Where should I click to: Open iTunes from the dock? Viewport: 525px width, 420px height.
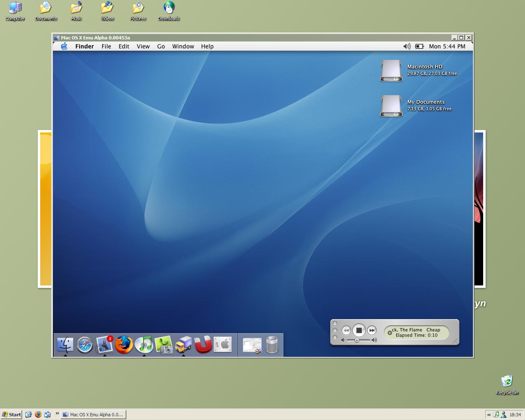coord(144,345)
